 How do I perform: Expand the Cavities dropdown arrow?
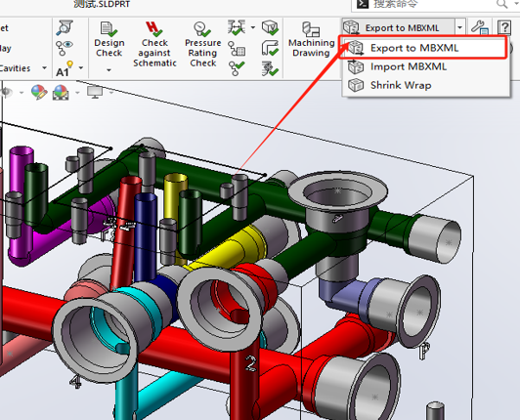pyautogui.click(x=44, y=68)
